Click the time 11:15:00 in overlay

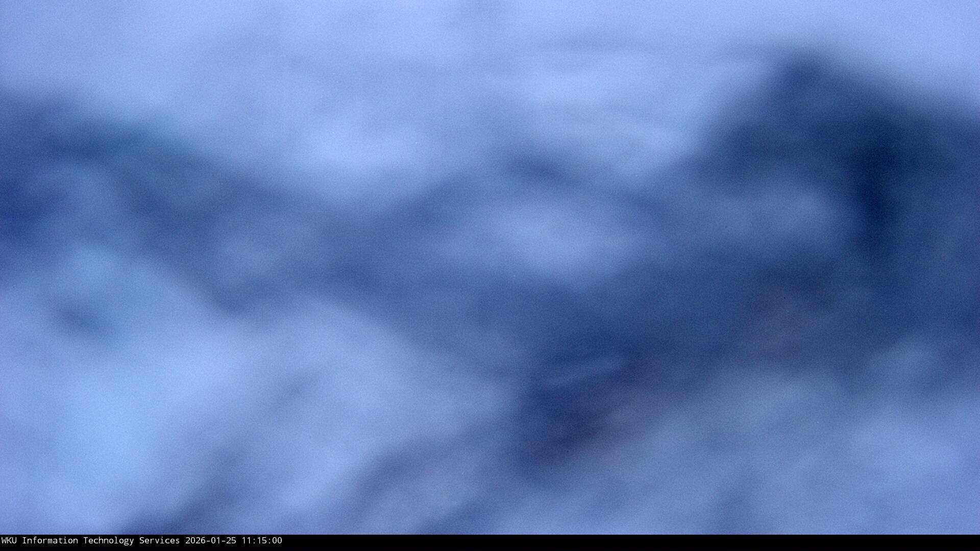tap(261, 541)
